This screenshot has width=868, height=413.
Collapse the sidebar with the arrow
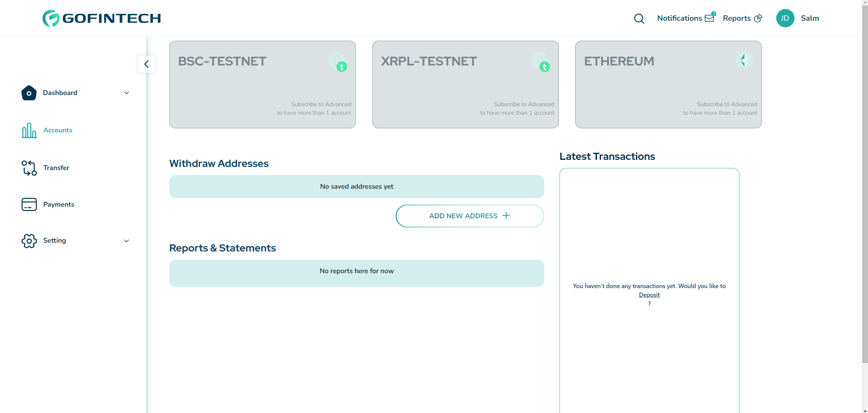click(146, 64)
